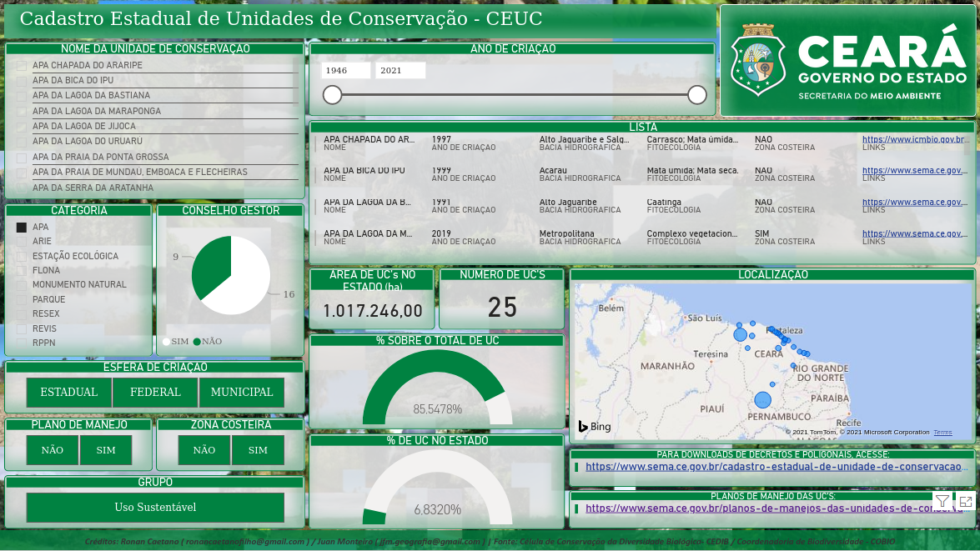The image size is (980, 551).
Task: Open the filter icon in the bottom-right corner
Action: point(942,500)
